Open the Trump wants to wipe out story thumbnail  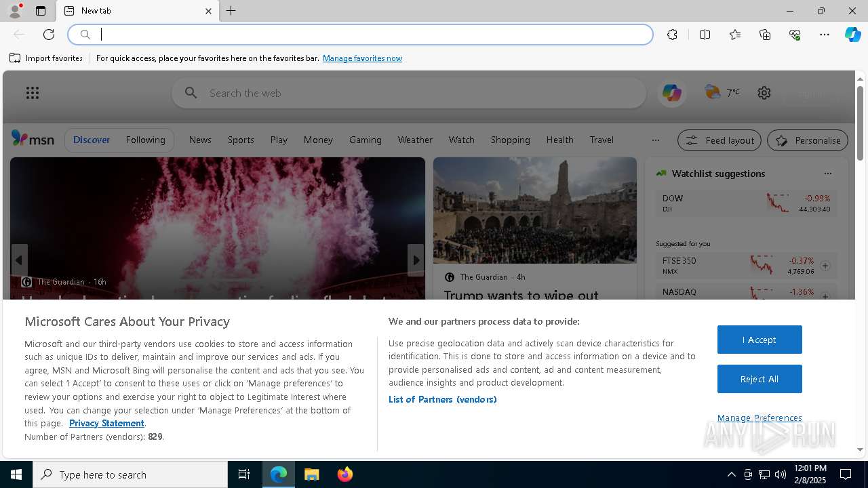535,210
